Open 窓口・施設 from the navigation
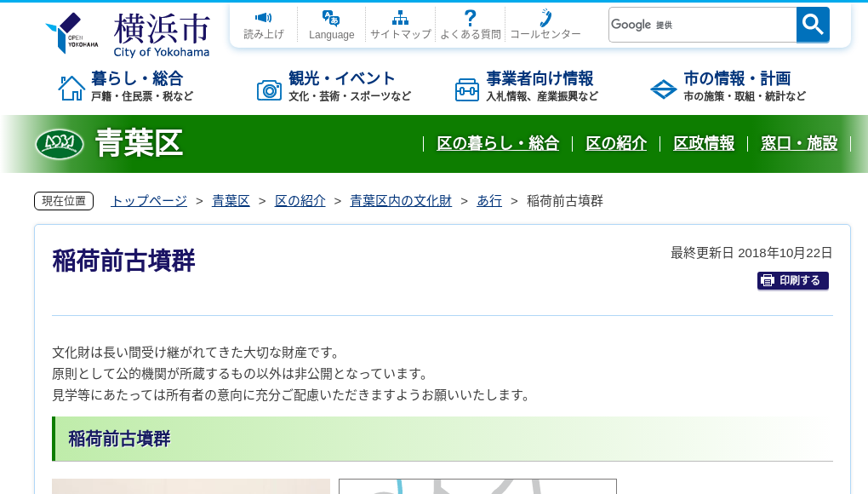This screenshot has width=868, height=494. coord(799,144)
